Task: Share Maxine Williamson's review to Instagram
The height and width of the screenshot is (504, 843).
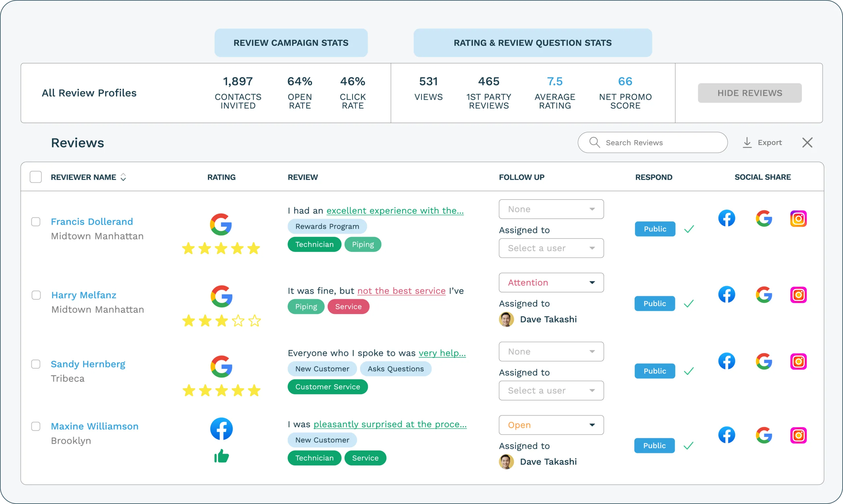Action: tap(799, 435)
